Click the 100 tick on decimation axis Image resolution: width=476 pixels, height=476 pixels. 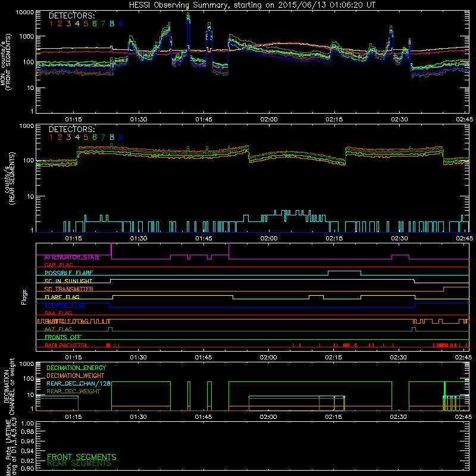29,378
